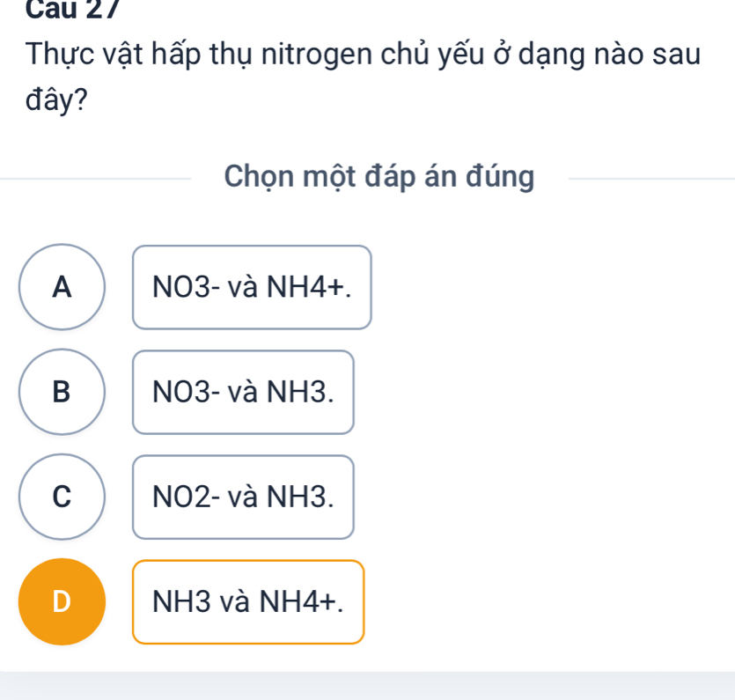The image size is (735, 700).
Task: Select the letter C option circle
Action: tap(62, 497)
